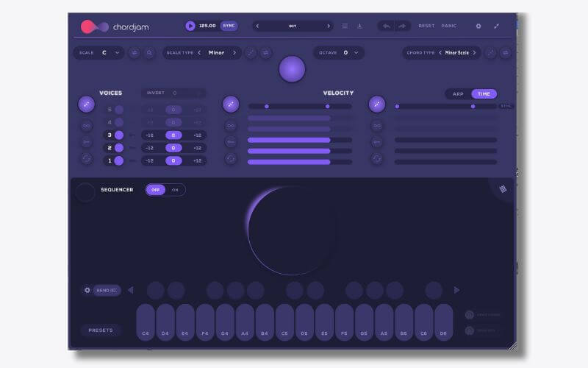Click the randomize icon next to SCALE TYPE

(x=251, y=53)
